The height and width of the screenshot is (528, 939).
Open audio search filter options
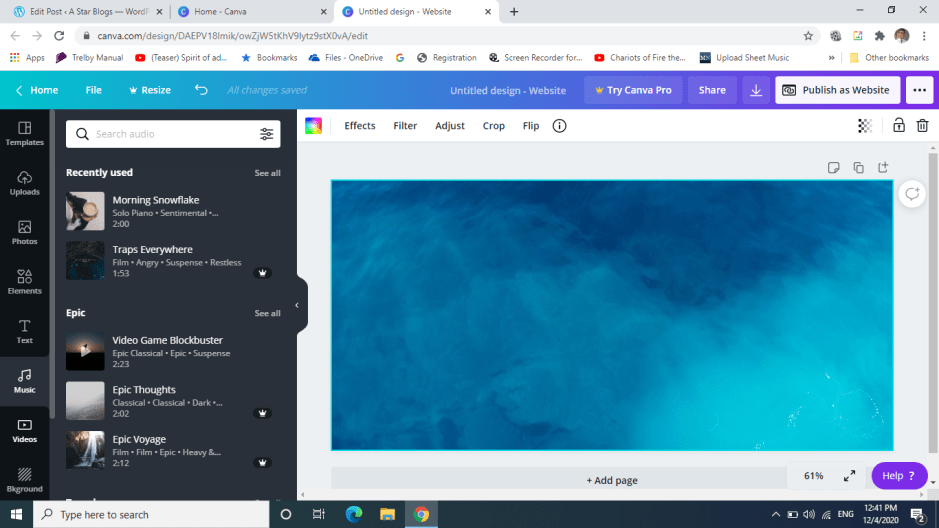pyautogui.click(x=266, y=134)
